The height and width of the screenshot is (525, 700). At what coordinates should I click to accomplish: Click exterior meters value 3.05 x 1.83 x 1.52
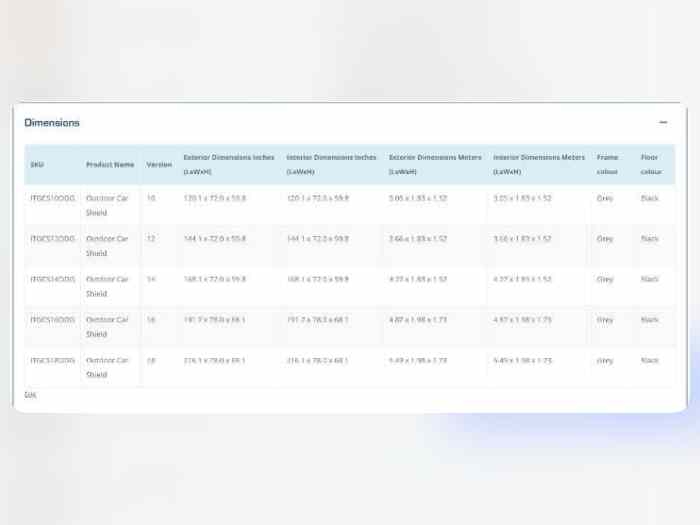[418, 198]
